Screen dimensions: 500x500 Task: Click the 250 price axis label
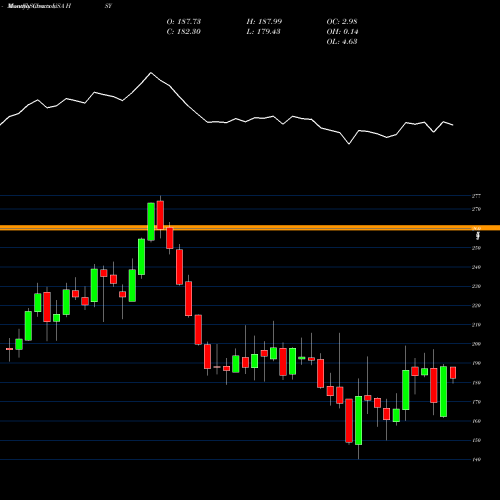pyautogui.click(x=476, y=248)
